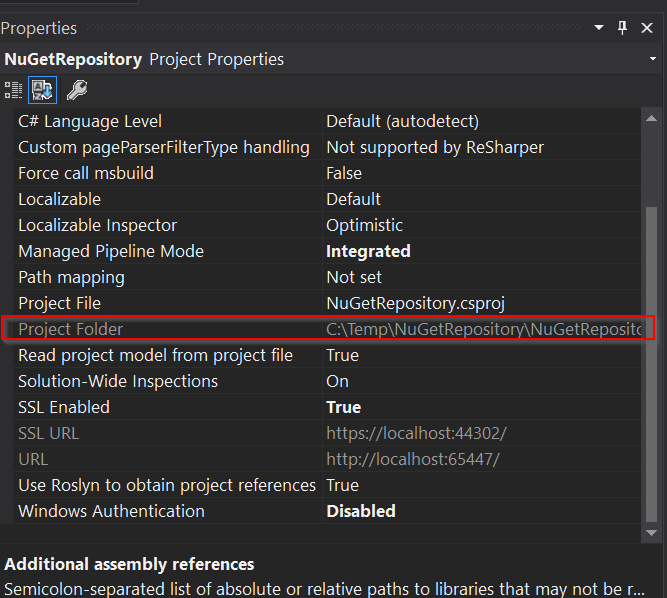Click the Windows Authentication Disabled value
The width and height of the screenshot is (667, 598).
pyautogui.click(x=360, y=511)
